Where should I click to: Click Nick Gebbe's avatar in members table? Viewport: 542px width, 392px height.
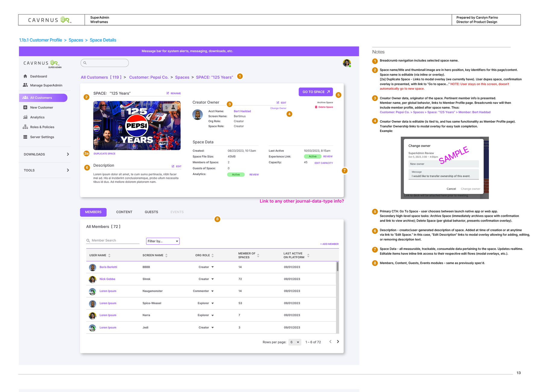(x=93, y=279)
